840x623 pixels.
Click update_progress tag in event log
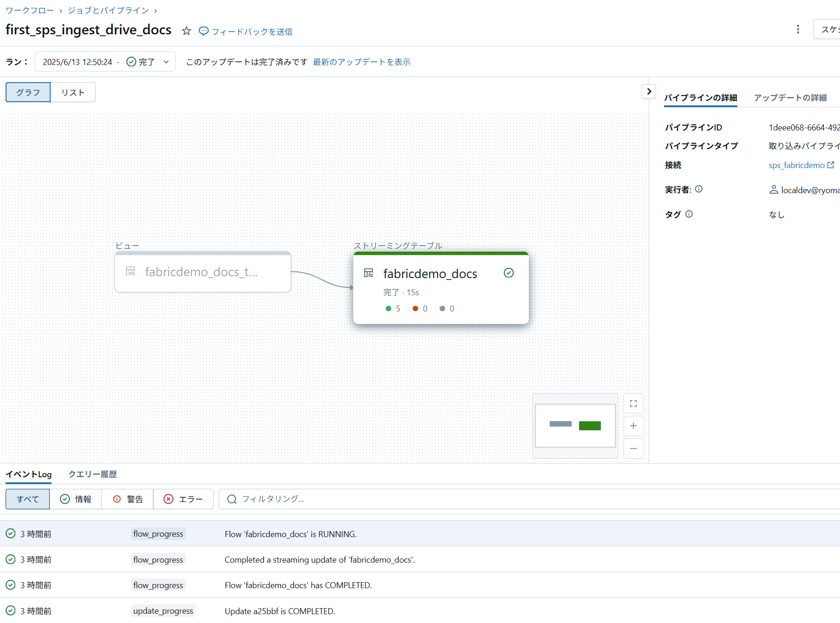(163, 611)
